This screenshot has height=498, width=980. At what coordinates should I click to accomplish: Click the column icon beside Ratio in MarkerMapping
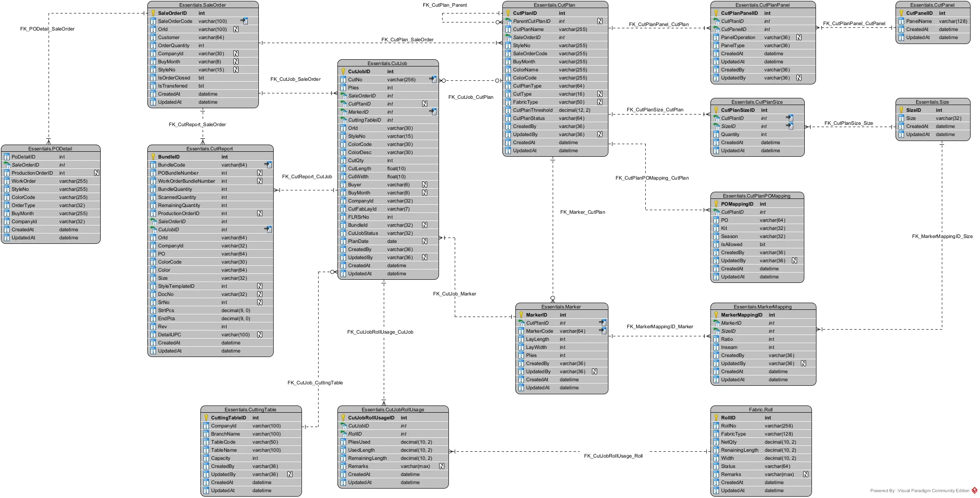(x=716, y=339)
